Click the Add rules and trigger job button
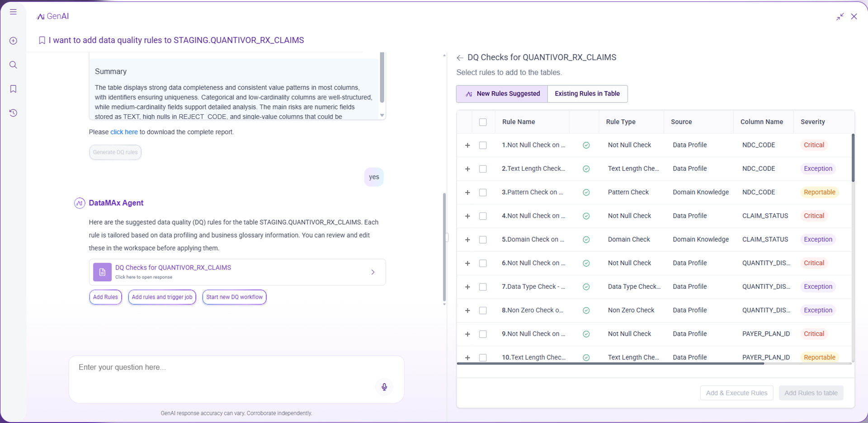The height and width of the screenshot is (423, 868). click(x=162, y=297)
